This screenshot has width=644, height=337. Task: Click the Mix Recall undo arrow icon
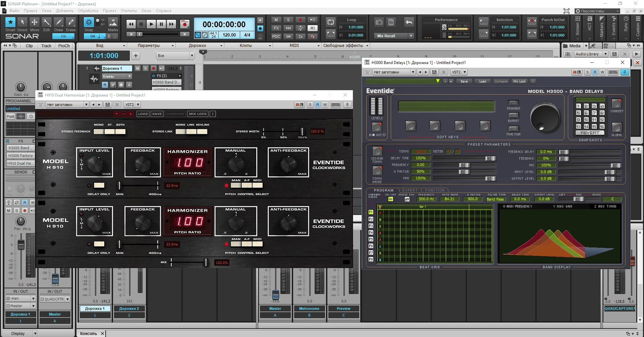point(409,22)
